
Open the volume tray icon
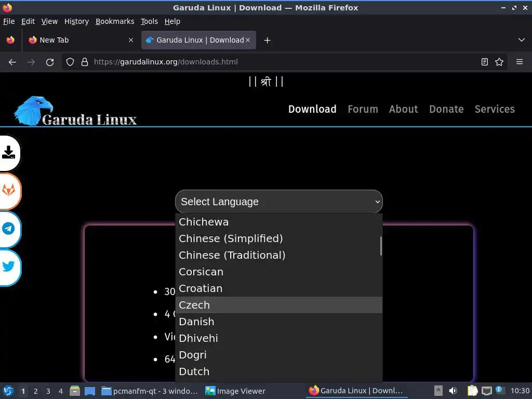pos(453,391)
